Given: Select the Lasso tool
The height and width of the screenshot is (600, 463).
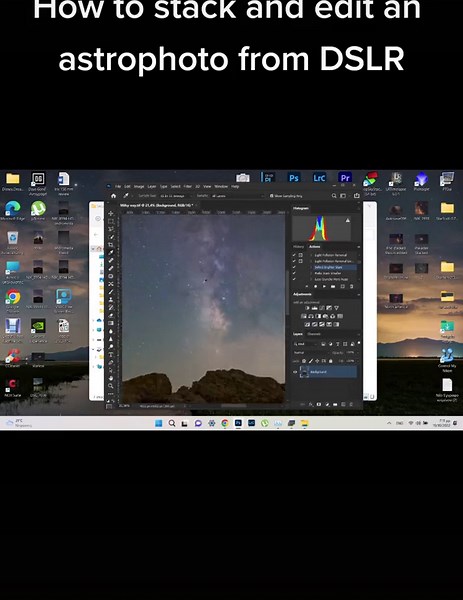Looking at the screenshot, I should [x=111, y=229].
